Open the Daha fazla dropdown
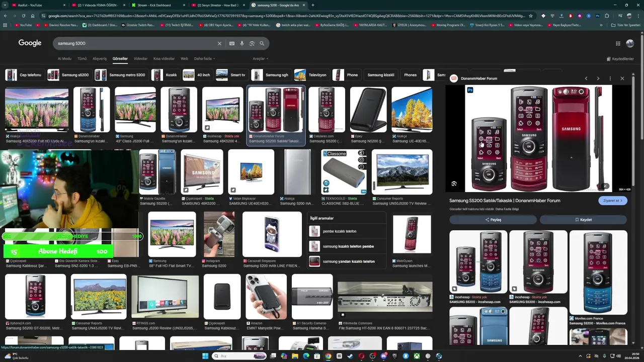 tap(204, 59)
